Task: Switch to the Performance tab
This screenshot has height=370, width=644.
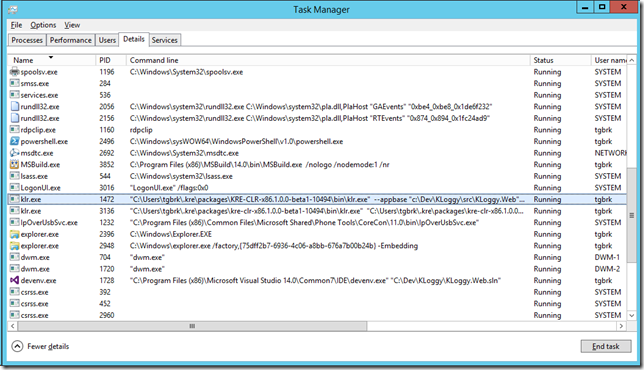Action: point(71,40)
